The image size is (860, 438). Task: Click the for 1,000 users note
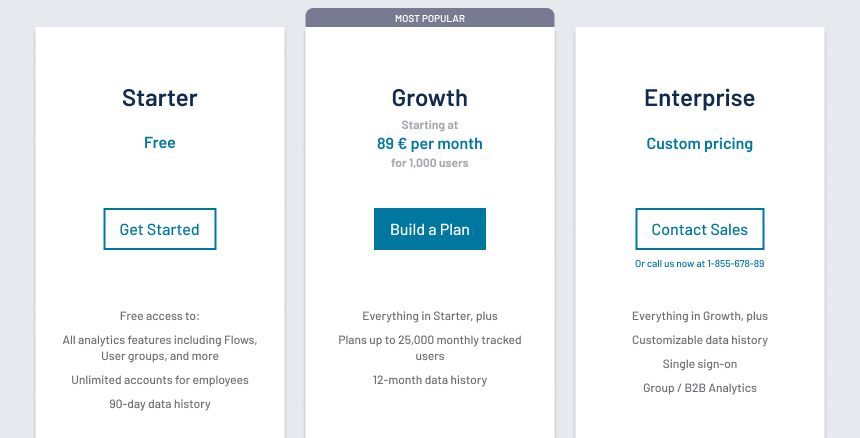click(429, 163)
